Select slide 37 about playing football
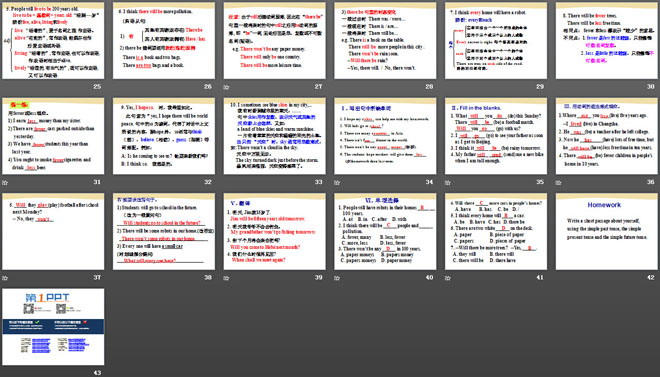Screen dimensions: 660x377 (53, 232)
